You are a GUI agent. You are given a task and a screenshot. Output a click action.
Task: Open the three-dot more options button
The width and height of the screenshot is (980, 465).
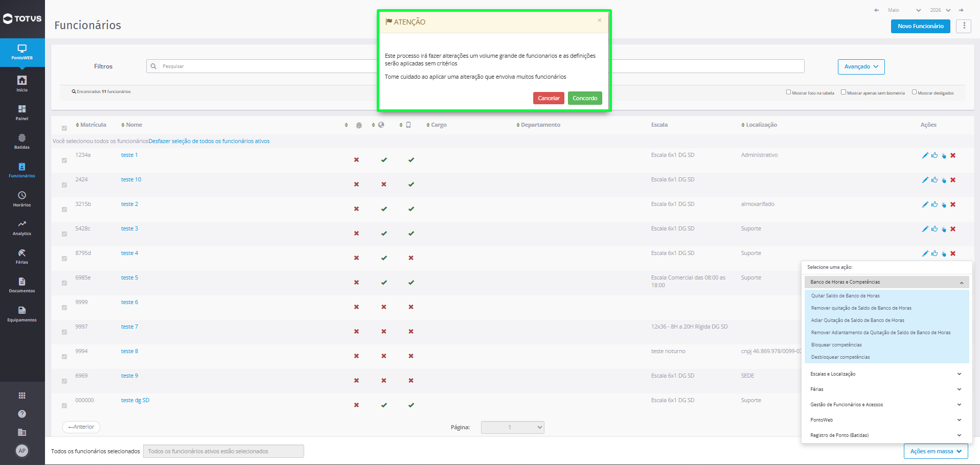[964, 26]
